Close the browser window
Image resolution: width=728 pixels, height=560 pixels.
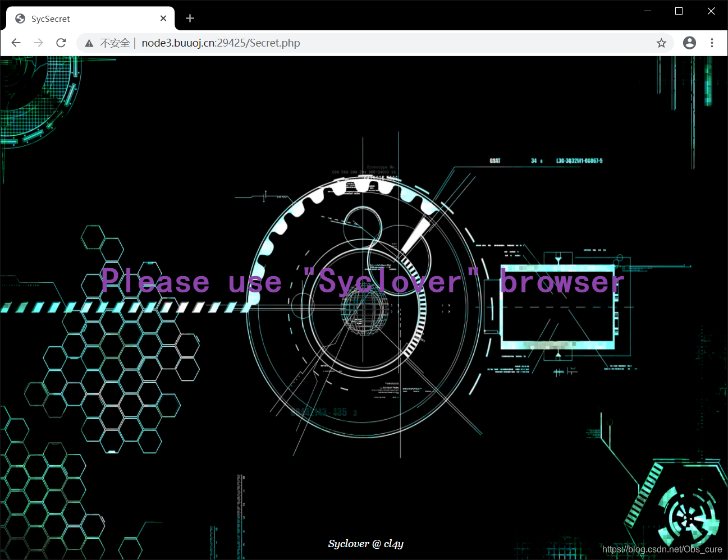click(x=711, y=11)
